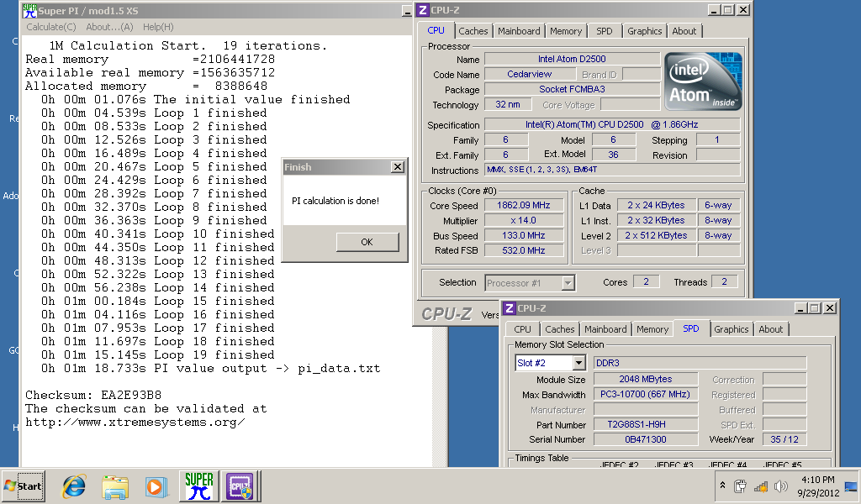
Task: Click the Intel Atom inside logo
Action: click(704, 81)
